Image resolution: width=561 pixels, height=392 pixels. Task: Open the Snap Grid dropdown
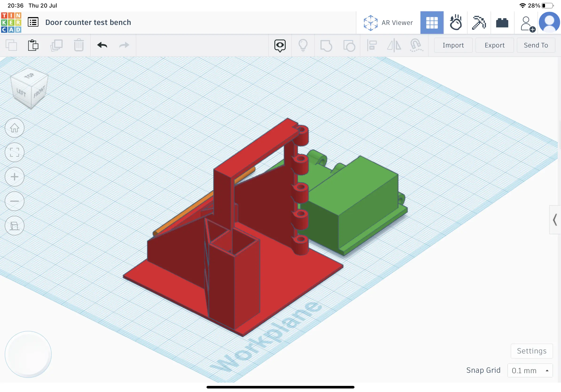click(x=530, y=370)
